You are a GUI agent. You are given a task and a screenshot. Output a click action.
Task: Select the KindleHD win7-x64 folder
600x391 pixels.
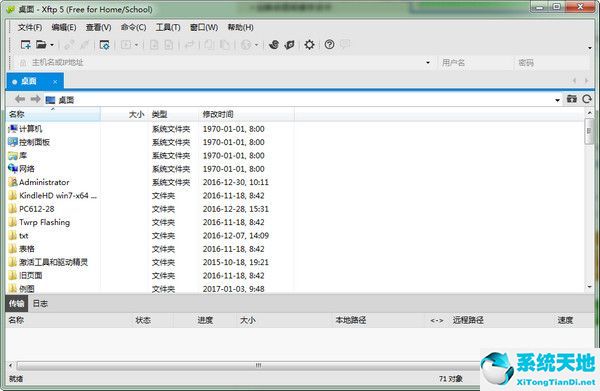pyautogui.click(x=53, y=196)
